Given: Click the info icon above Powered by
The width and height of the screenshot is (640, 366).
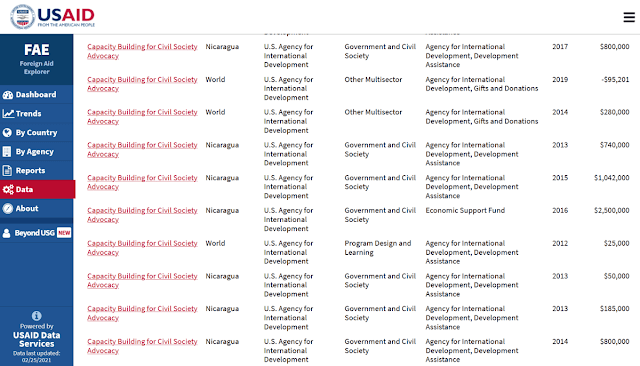Looking at the screenshot, I should pos(37,316).
